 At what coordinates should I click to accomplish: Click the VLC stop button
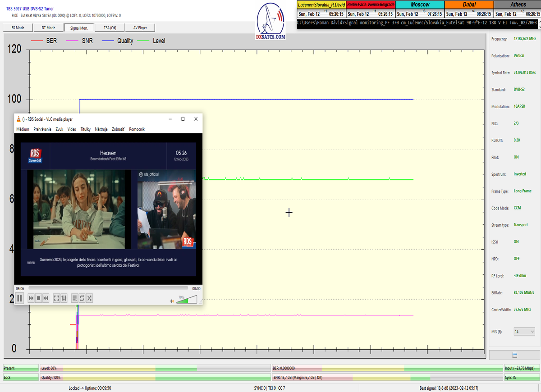pos(38,298)
